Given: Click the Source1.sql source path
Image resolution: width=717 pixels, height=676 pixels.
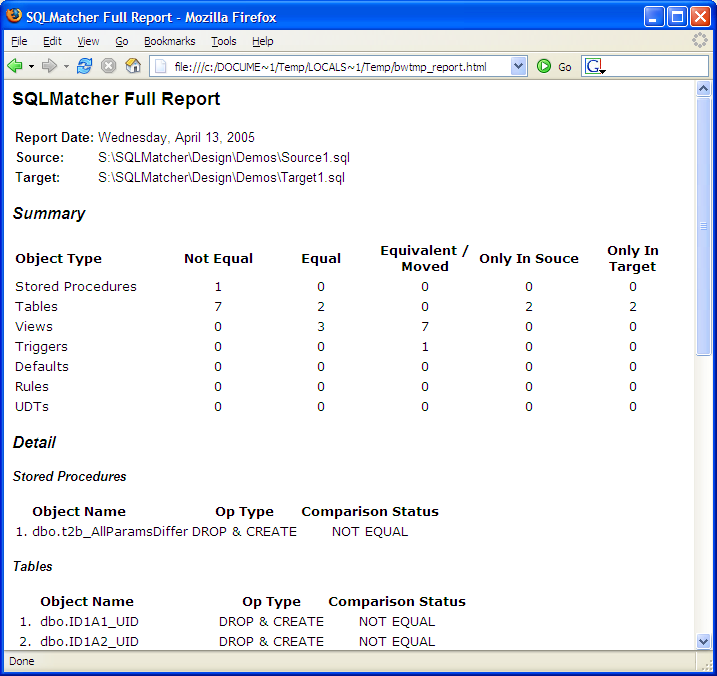Looking at the screenshot, I should (x=224, y=157).
